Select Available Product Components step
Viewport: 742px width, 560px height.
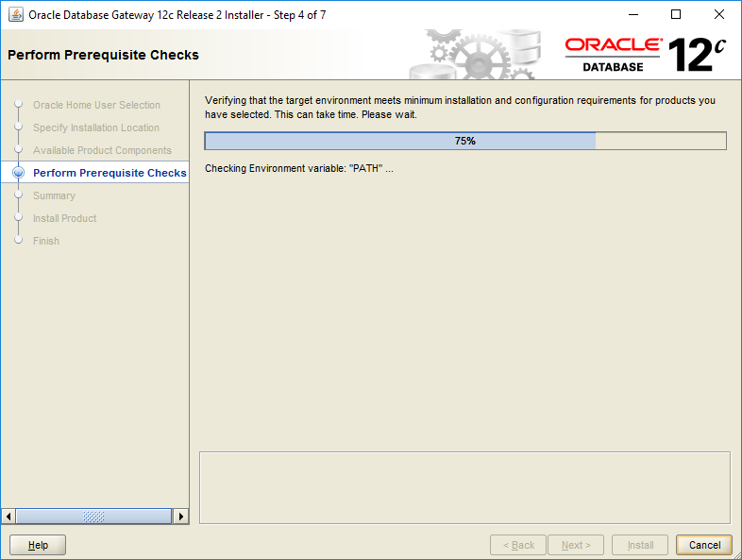tap(102, 150)
